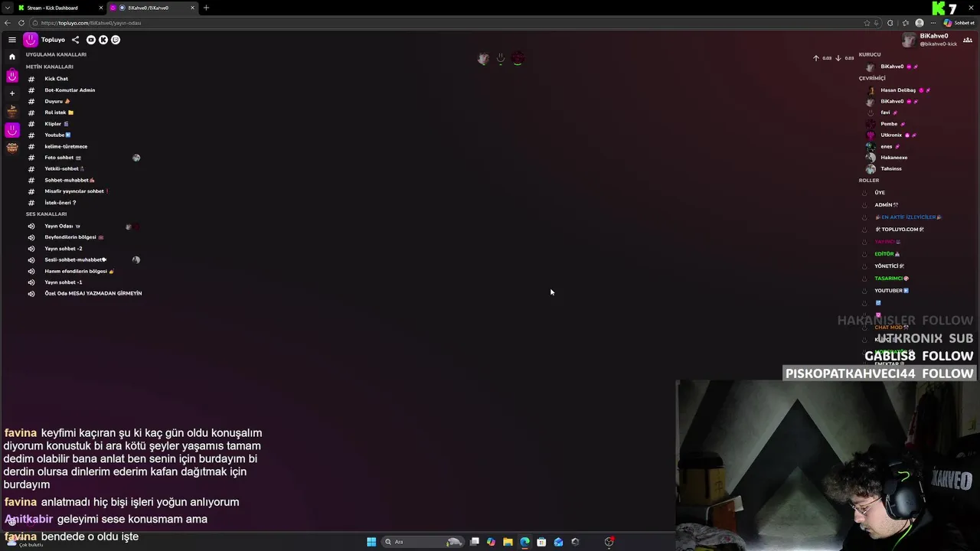980x551 pixels.
Task: Toggle the EDİTÖR role power icon
Action: pos(864,254)
